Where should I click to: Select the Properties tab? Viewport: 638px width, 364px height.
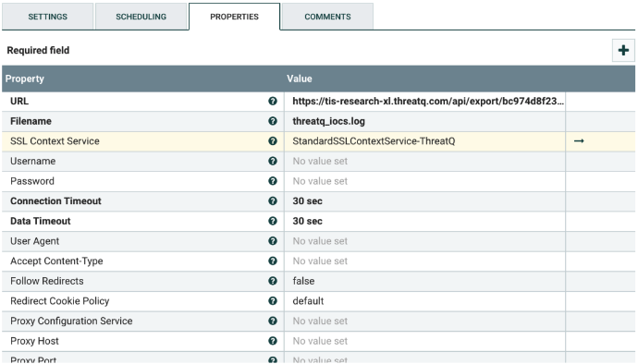click(x=234, y=17)
